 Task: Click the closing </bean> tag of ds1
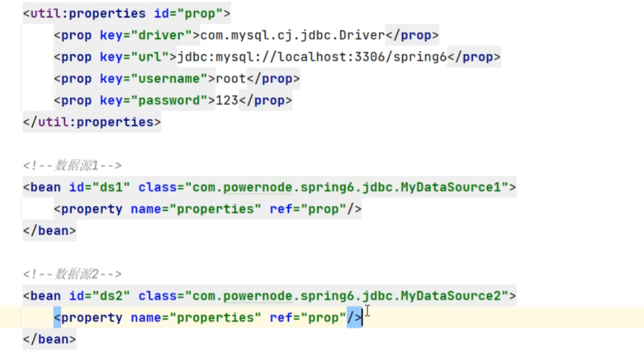pyautogui.click(x=50, y=231)
